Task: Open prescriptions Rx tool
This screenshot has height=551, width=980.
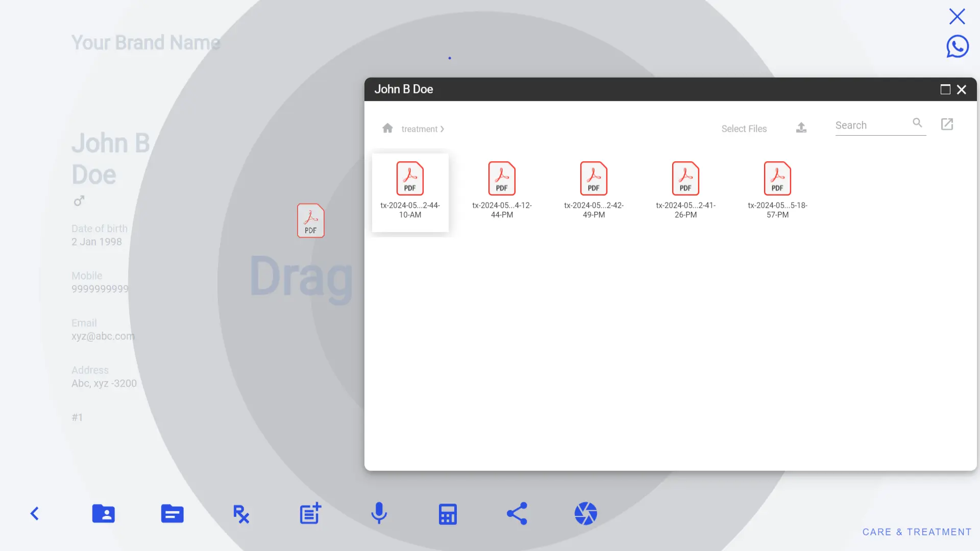Action: point(240,513)
